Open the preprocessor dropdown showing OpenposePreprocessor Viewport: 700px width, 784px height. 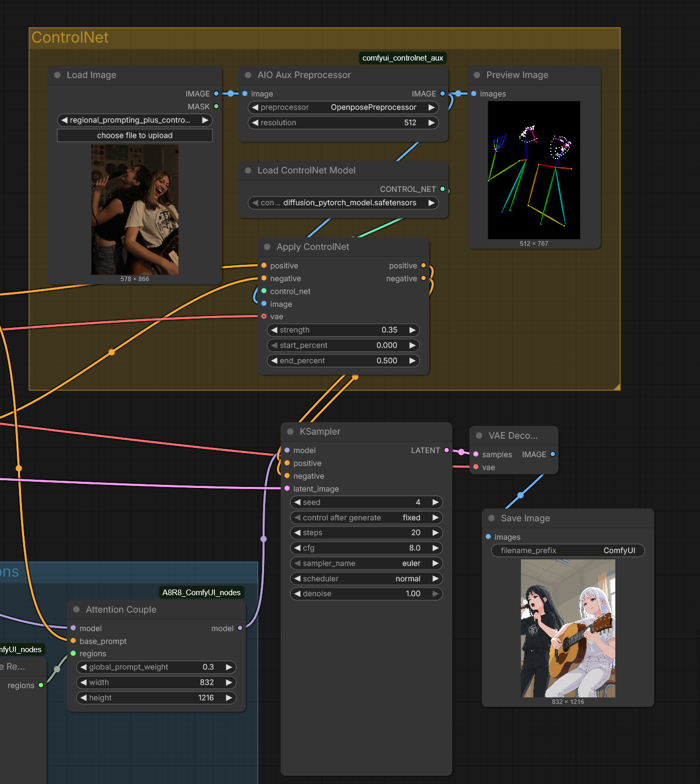click(344, 107)
